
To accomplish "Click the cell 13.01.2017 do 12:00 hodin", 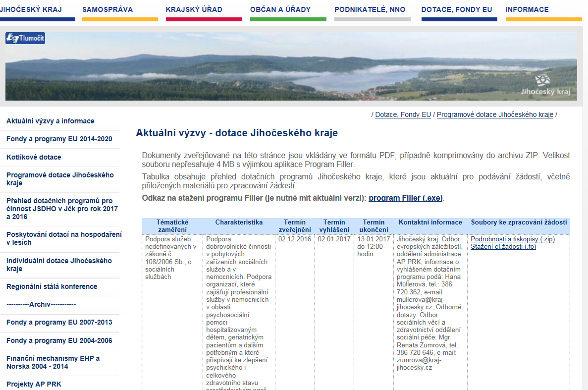I will (374, 246).
